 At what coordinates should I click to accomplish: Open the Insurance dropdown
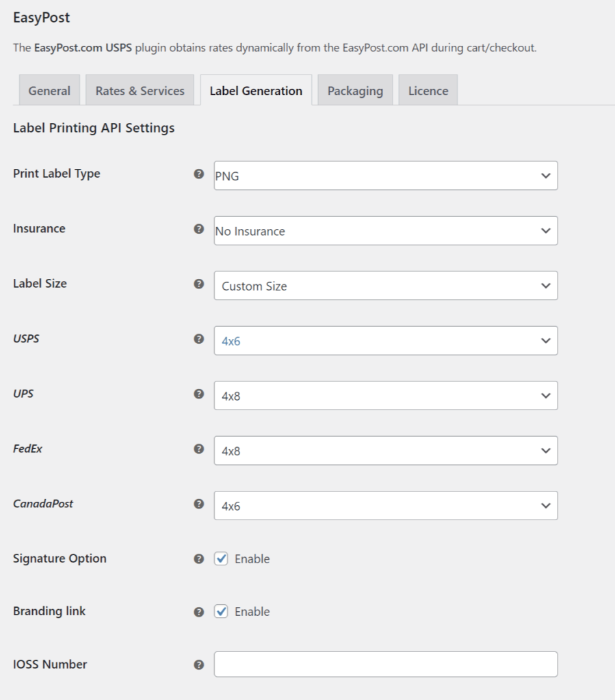[385, 231]
